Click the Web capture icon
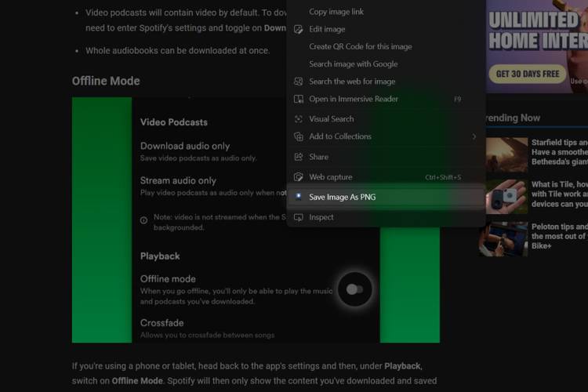The height and width of the screenshot is (392, 588). pos(298,177)
